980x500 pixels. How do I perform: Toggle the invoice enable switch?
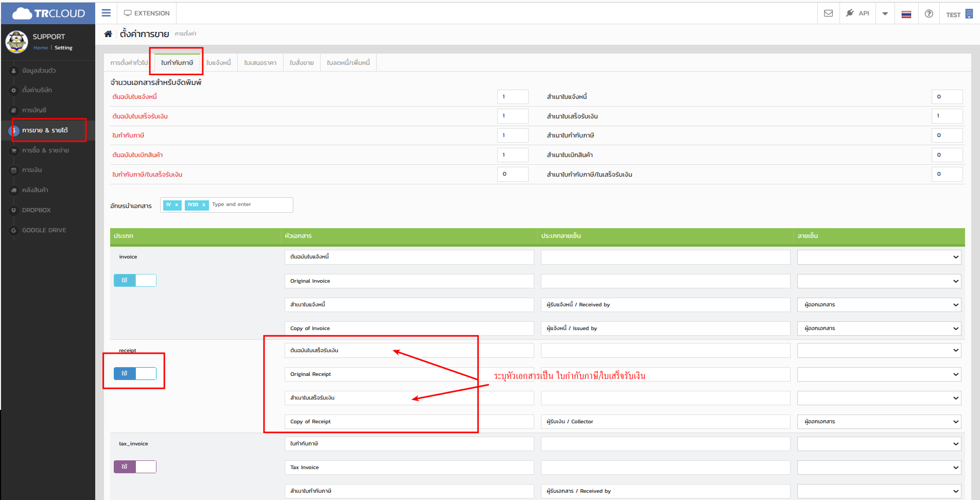(x=135, y=281)
